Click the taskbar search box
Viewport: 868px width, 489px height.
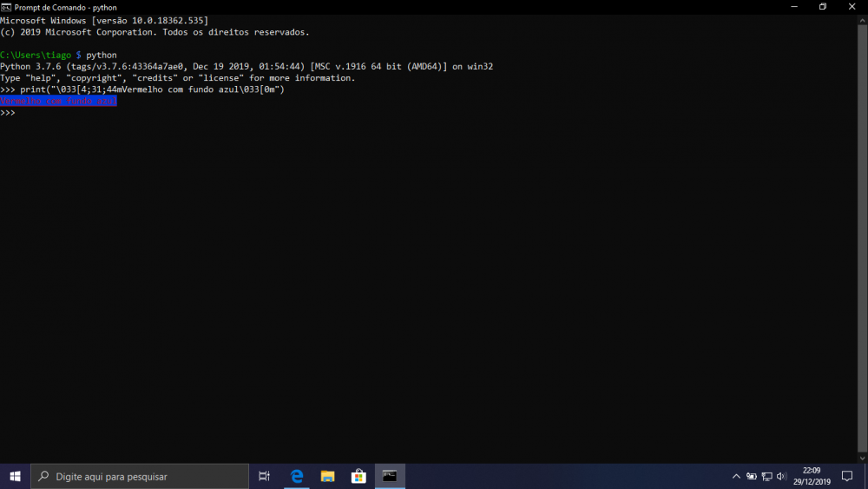point(139,476)
